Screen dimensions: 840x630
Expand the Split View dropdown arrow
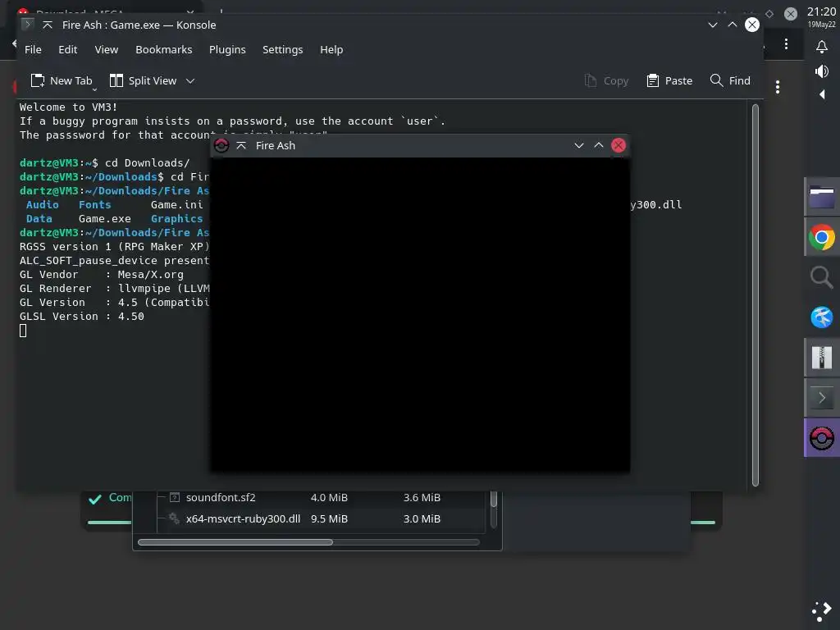(190, 81)
